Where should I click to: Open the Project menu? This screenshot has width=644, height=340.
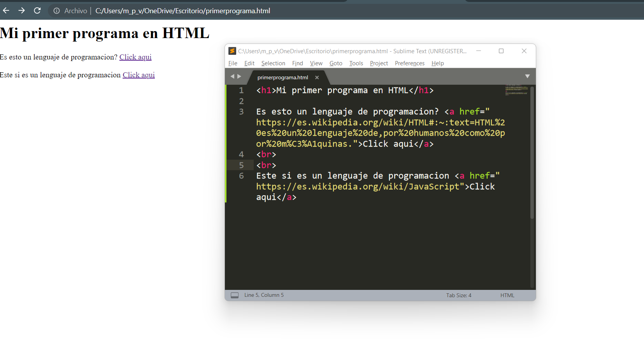pos(379,63)
